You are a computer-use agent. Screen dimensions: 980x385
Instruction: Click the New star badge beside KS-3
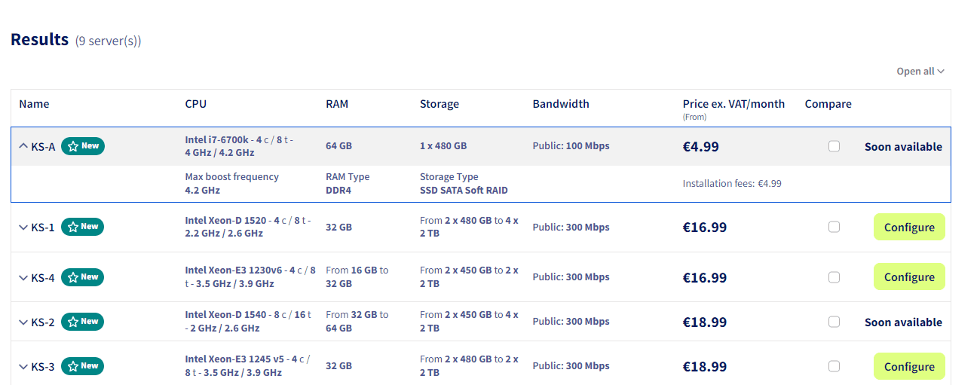coord(83,366)
